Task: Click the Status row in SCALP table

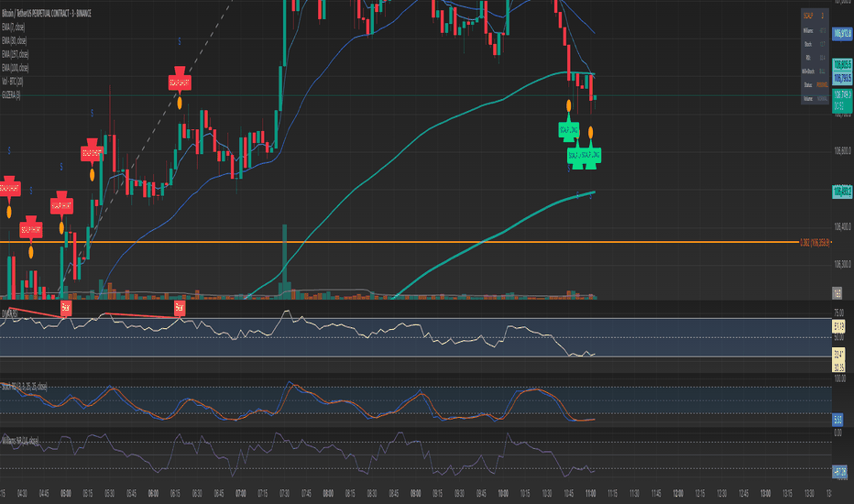Action: 816,84
